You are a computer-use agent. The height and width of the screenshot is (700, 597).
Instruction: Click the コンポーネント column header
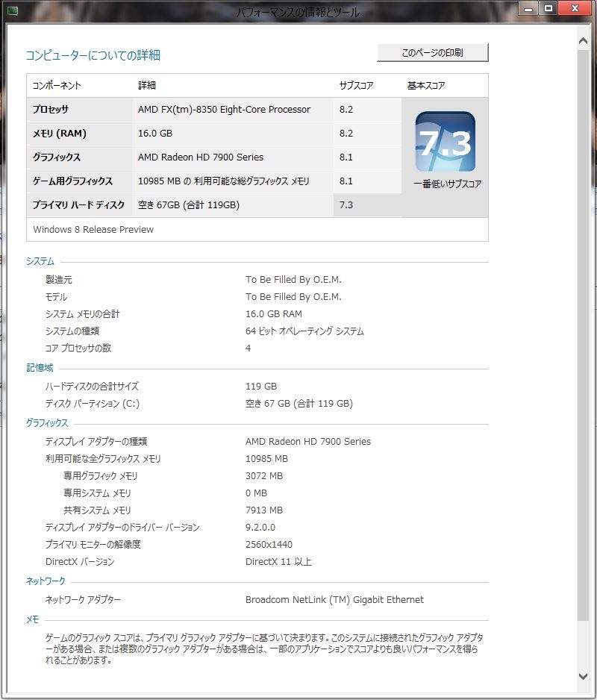tap(57, 85)
